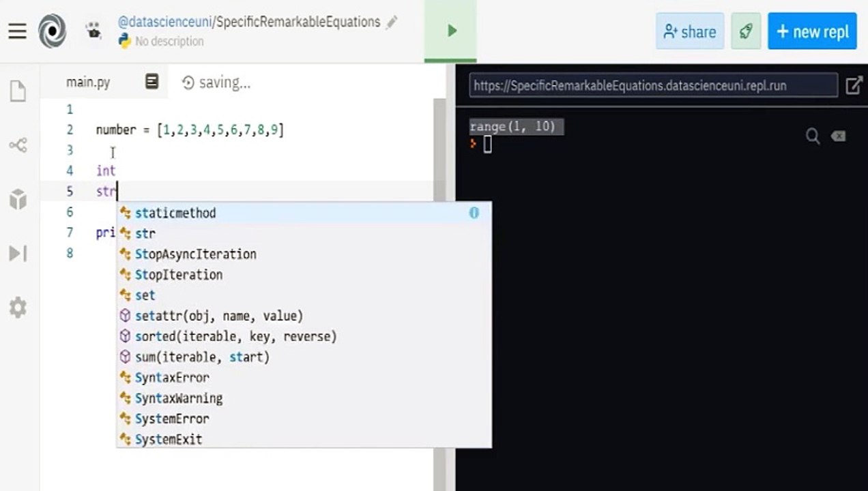Choose staticmethod from autocomplete list
Viewport: 868px width, 491px height.
304,213
